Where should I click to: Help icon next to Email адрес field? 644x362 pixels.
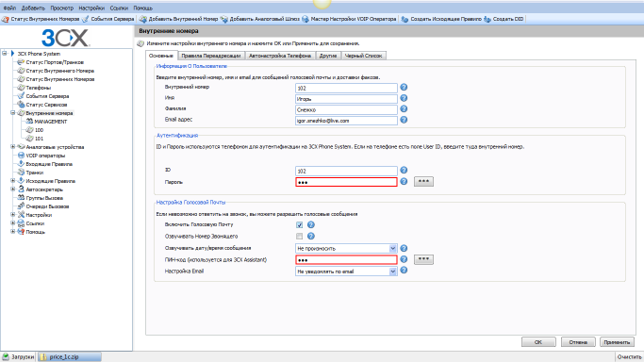point(404,120)
